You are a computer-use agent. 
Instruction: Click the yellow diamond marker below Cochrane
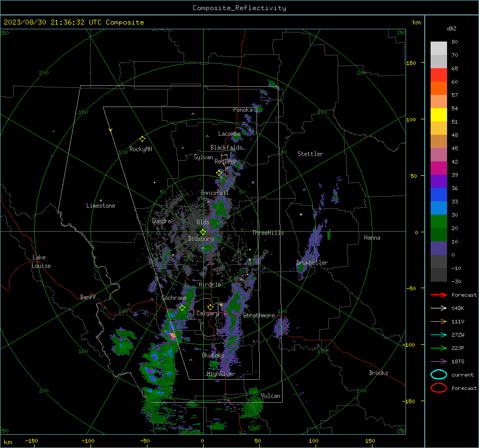(183, 308)
